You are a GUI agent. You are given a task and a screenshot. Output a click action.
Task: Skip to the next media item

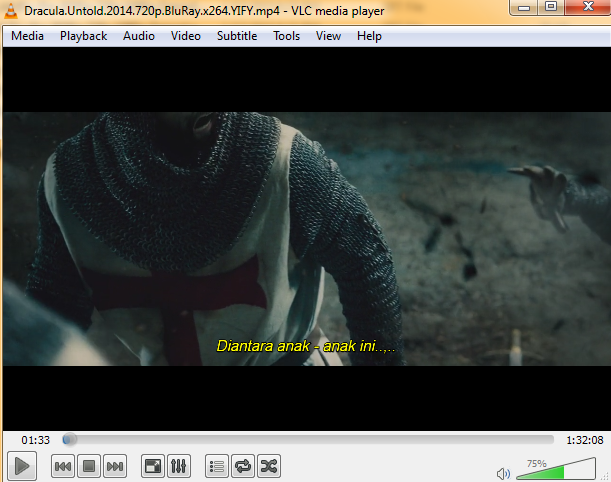(x=115, y=466)
